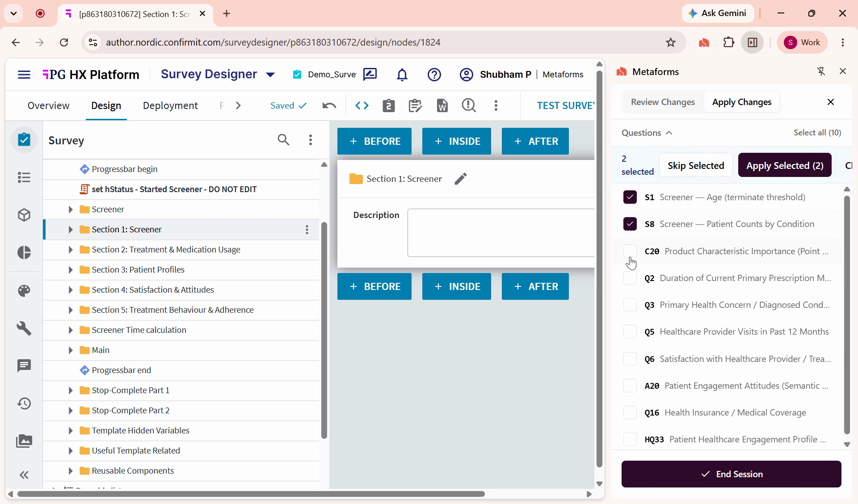The width and height of the screenshot is (858, 504).
Task: Expand the Screener folder
Action: (x=70, y=210)
